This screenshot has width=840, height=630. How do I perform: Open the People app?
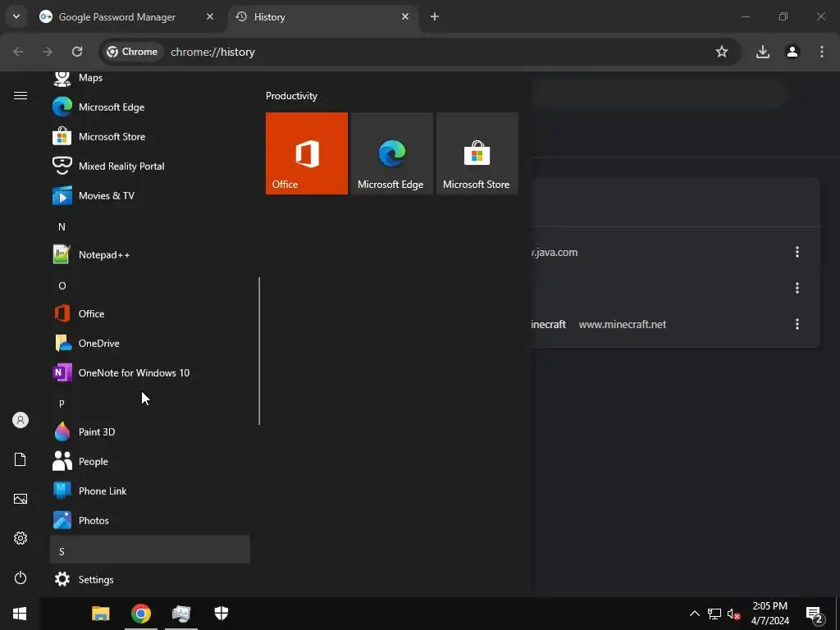point(150,461)
